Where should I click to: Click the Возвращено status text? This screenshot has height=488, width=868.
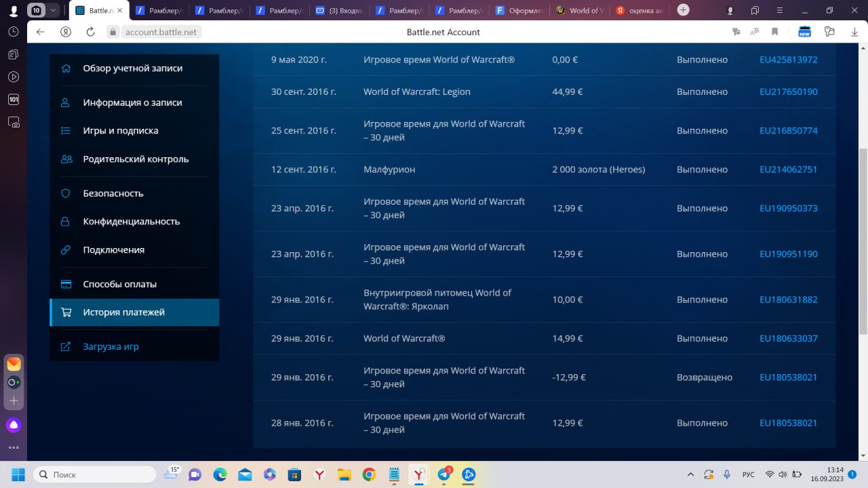coord(705,378)
